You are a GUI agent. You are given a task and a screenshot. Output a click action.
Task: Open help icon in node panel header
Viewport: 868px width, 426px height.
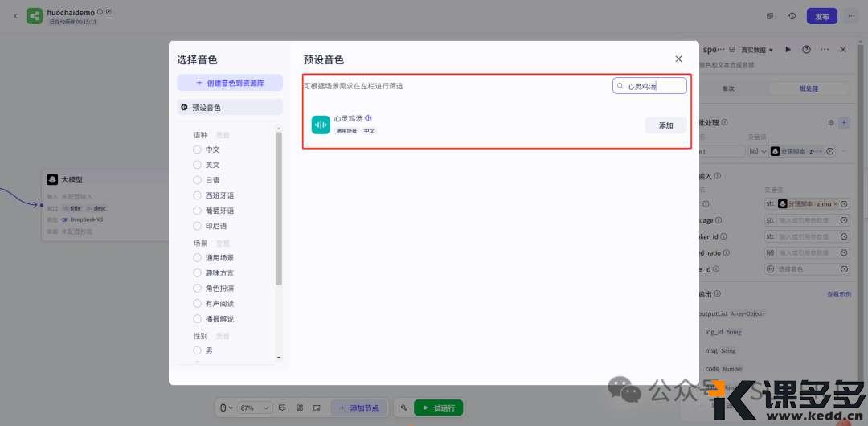pos(807,49)
